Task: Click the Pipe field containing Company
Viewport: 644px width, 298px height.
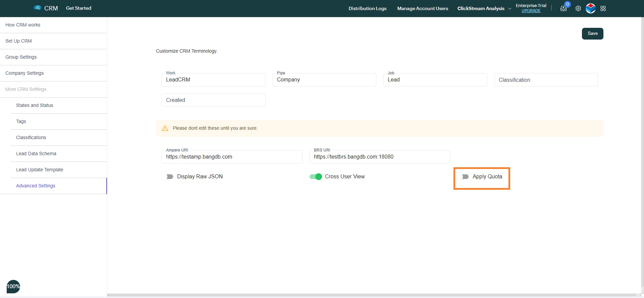Action: [324, 80]
